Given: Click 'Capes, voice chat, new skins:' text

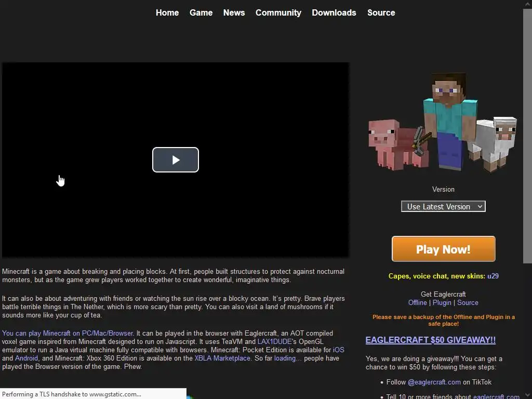Looking at the screenshot, I should point(436,276).
